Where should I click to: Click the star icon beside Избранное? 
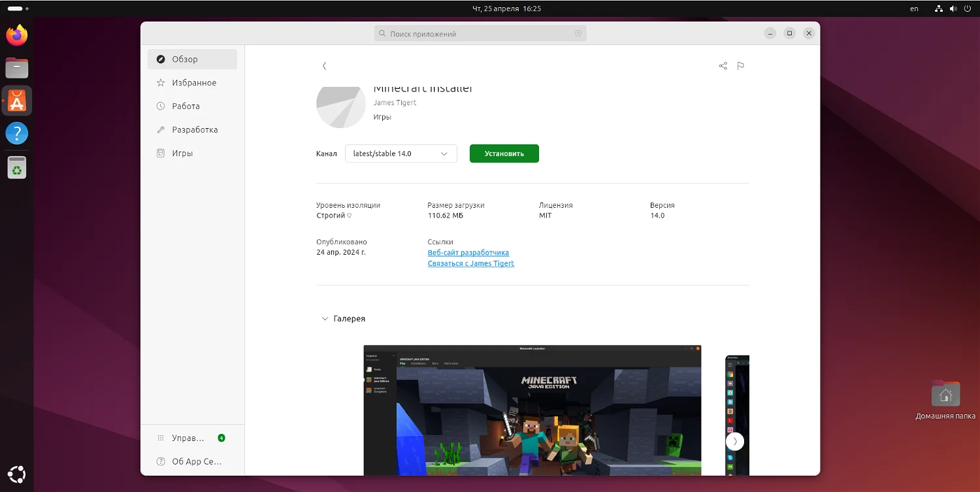(161, 83)
